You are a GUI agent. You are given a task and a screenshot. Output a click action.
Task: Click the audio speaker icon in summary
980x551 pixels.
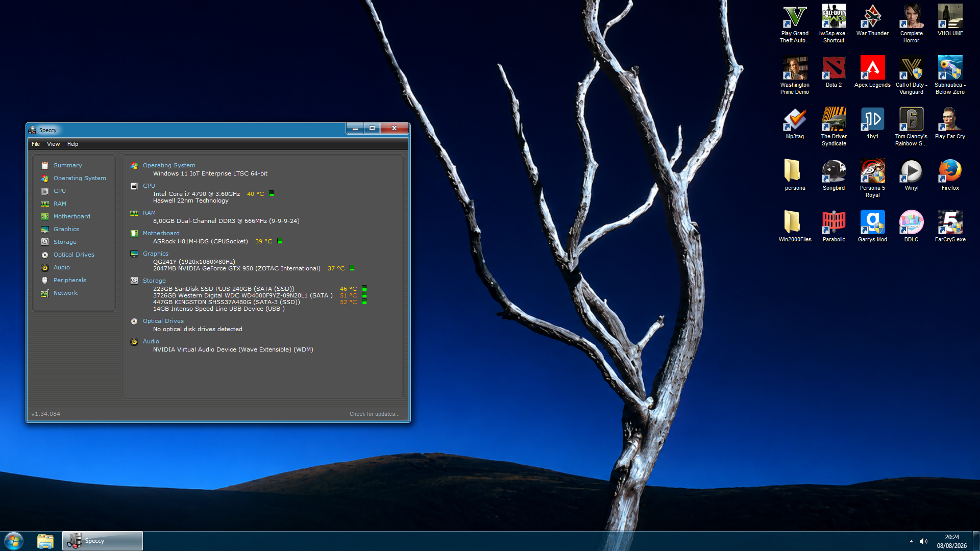[134, 342]
